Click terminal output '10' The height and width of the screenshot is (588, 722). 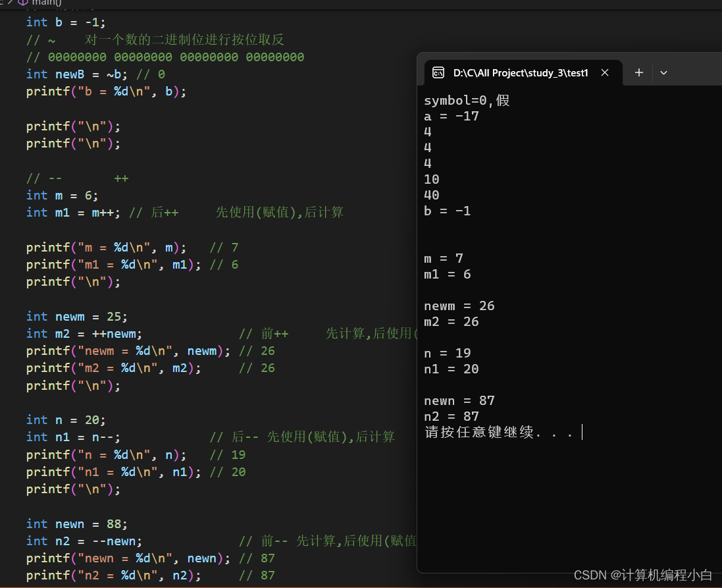pyautogui.click(x=432, y=179)
